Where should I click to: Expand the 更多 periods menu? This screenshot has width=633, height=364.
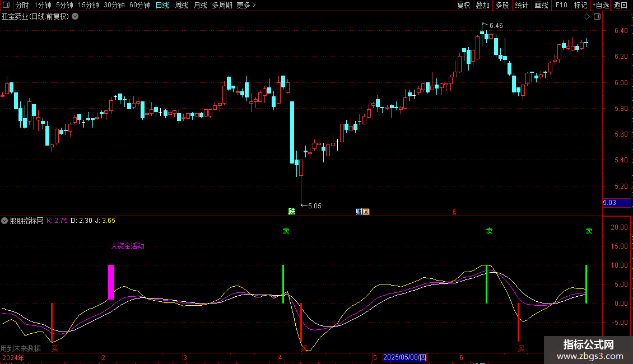click(246, 5)
